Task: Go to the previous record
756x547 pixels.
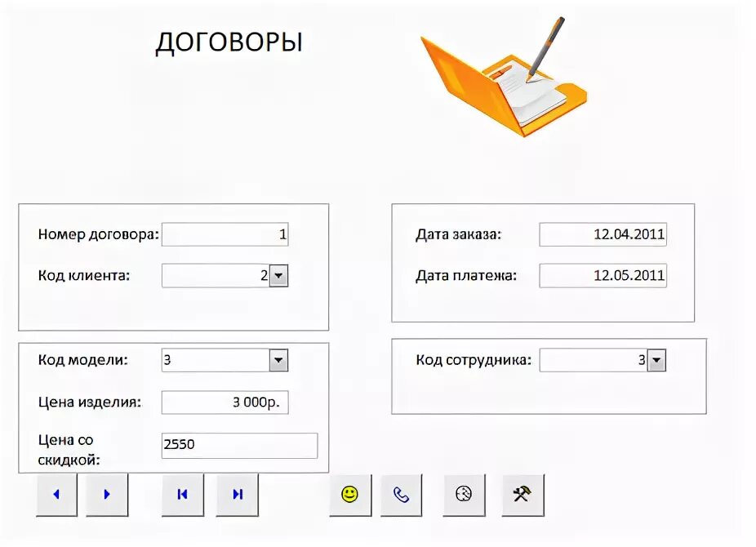Action: 56,494
